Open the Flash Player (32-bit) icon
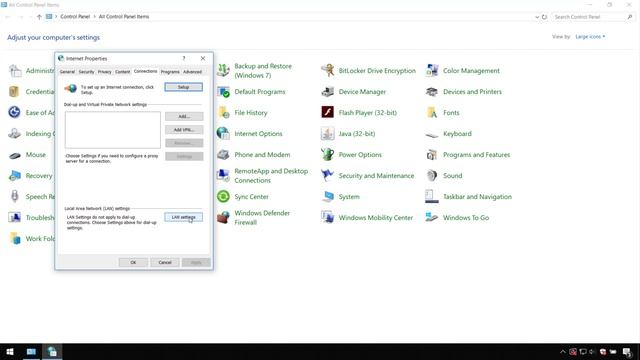Image resolution: width=640 pixels, height=360 pixels. pyautogui.click(x=327, y=113)
